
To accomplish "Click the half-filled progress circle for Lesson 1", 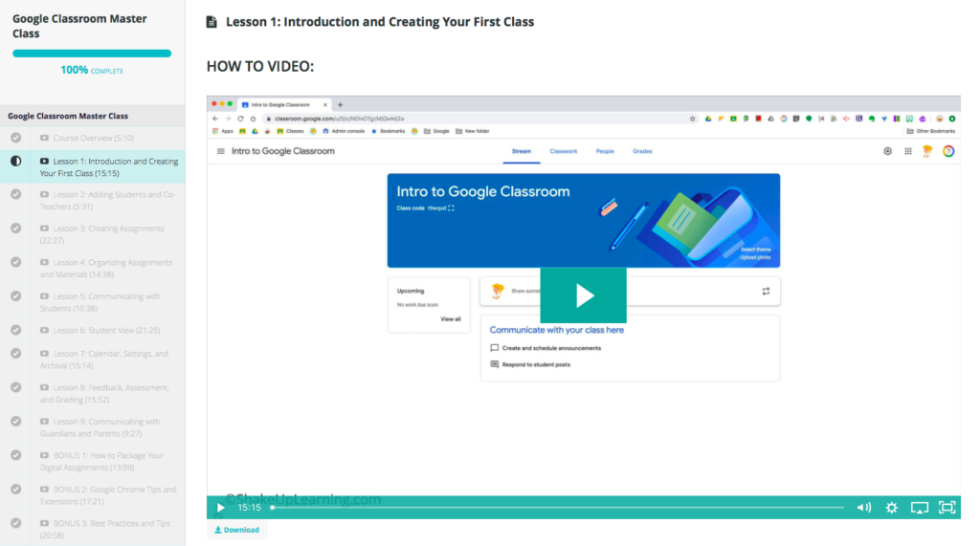I will click(x=15, y=162).
